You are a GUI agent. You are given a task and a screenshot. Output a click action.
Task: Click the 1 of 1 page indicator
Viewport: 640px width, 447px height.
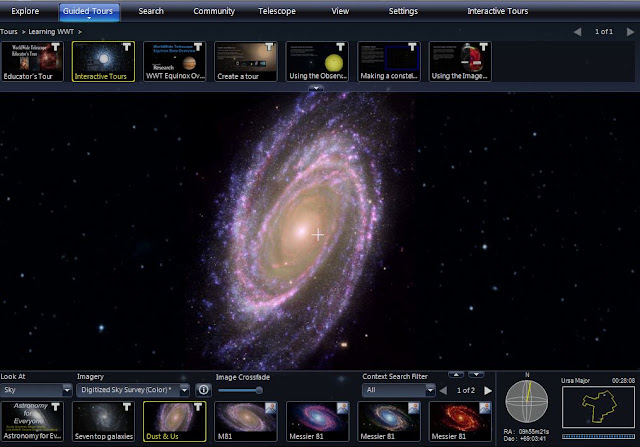click(x=604, y=31)
